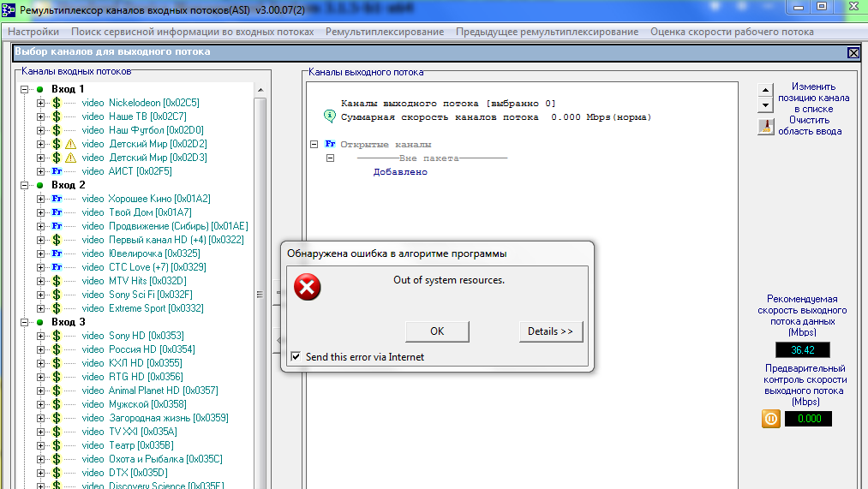Click the dollar icon beside Россия HD
This screenshot has height=489, width=868.
[x=57, y=349]
